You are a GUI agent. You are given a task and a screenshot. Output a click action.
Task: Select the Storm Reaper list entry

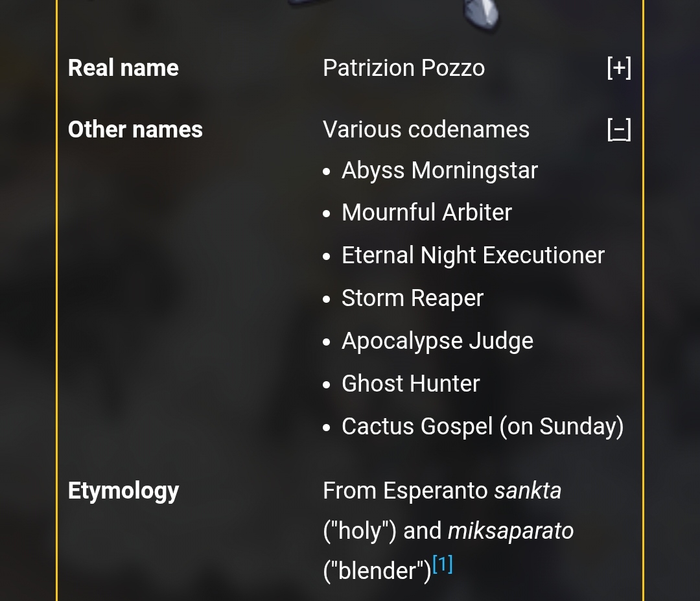tap(412, 298)
